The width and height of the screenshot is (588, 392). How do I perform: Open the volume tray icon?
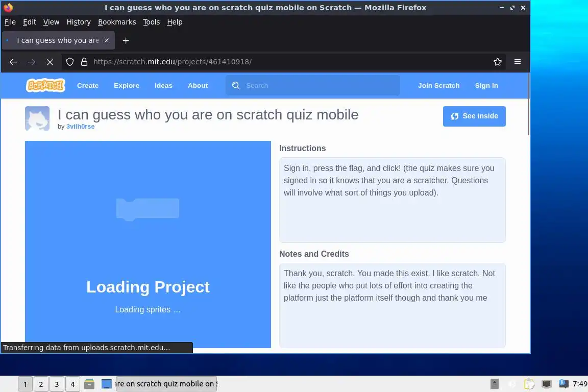512,384
